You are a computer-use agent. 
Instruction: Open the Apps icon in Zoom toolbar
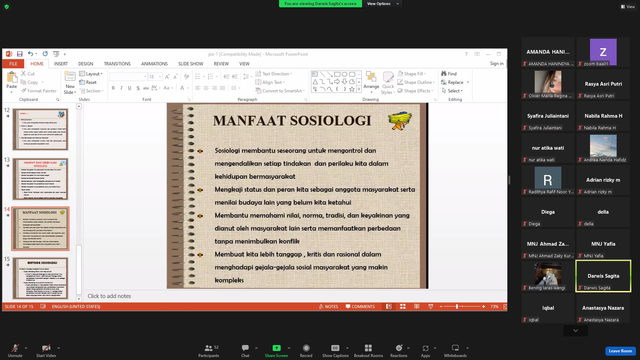(425, 348)
